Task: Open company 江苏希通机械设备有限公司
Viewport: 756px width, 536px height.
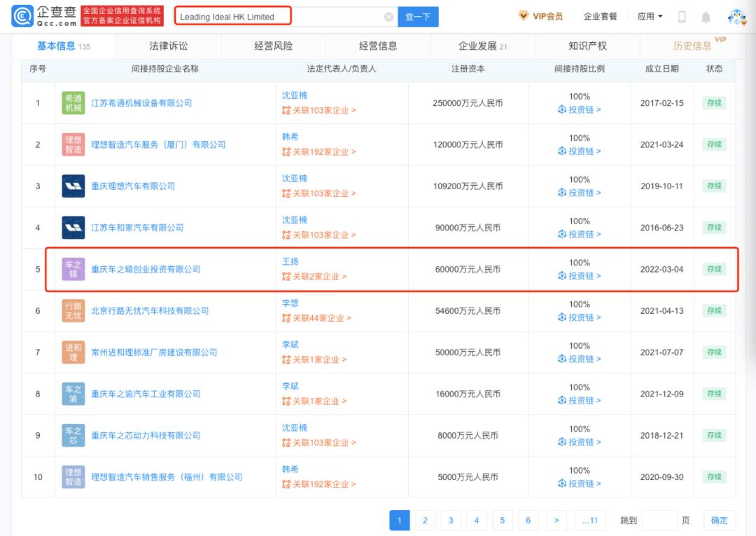Action: [141, 103]
